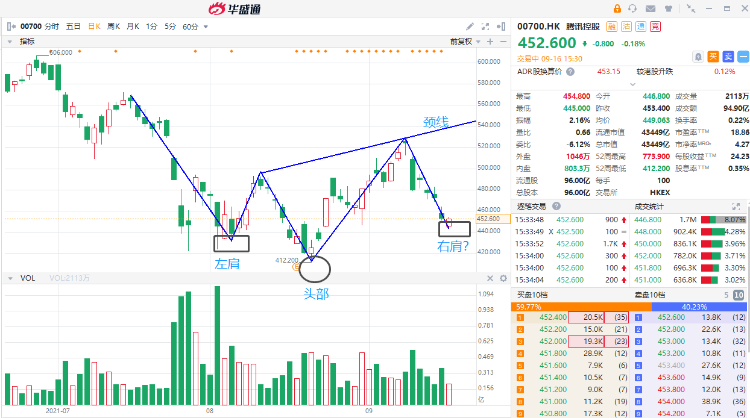The width and height of the screenshot is (750, 418).
Task: Open the skin theme shirt icon
Action: click(669, 9)
